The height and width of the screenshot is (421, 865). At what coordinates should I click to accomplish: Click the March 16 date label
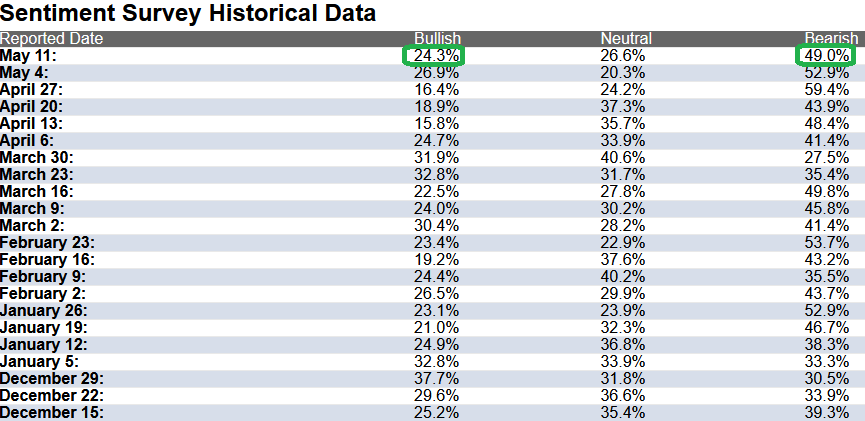point(36,192)
